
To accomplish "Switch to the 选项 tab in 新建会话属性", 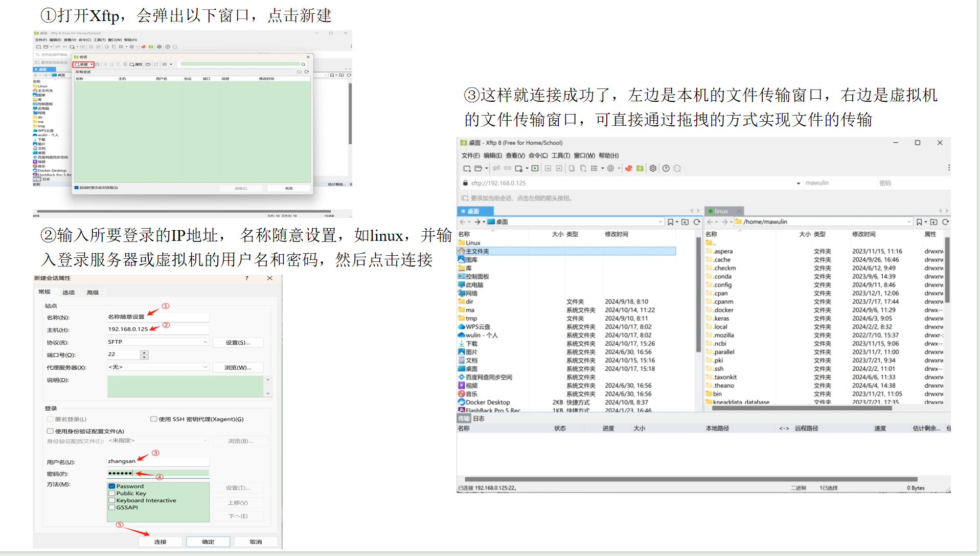I will [x=69, y=293].
